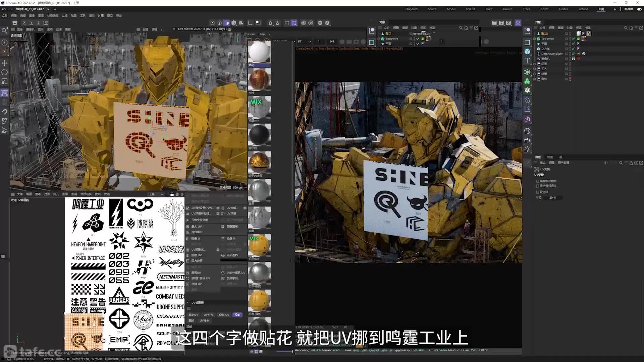Switch to Sculpt layout tab
The image size is (644, 362).
(x=432, y=9)
